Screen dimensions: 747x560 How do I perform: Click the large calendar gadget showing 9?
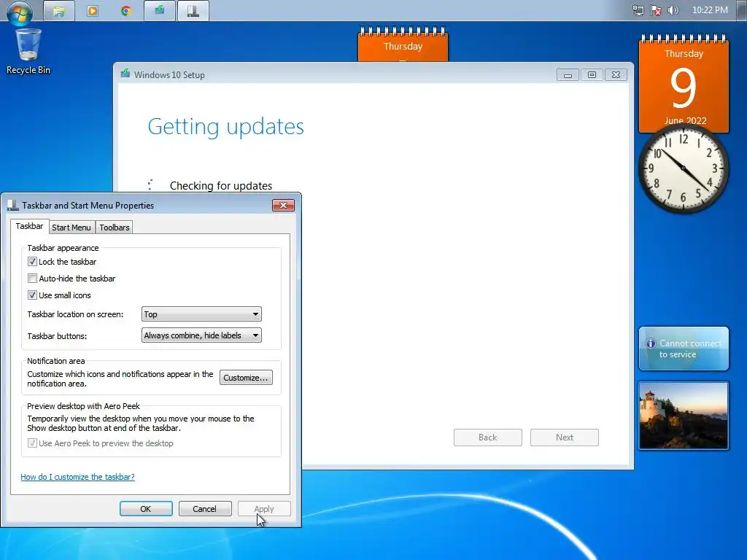(x=684, y=83)
